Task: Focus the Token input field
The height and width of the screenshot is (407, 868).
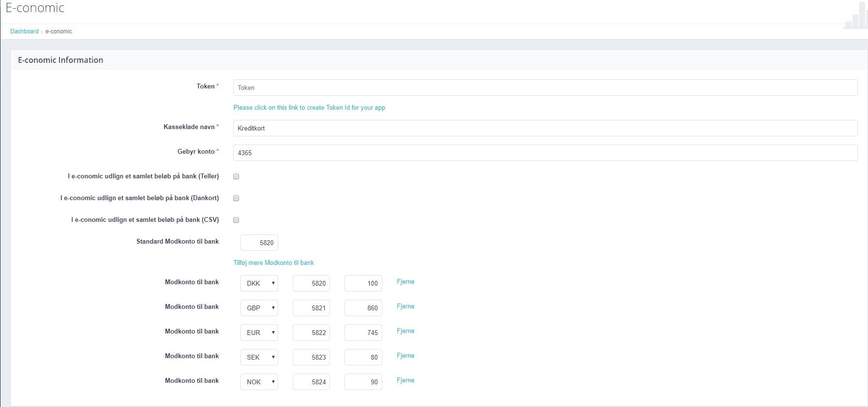Action: 545,87
